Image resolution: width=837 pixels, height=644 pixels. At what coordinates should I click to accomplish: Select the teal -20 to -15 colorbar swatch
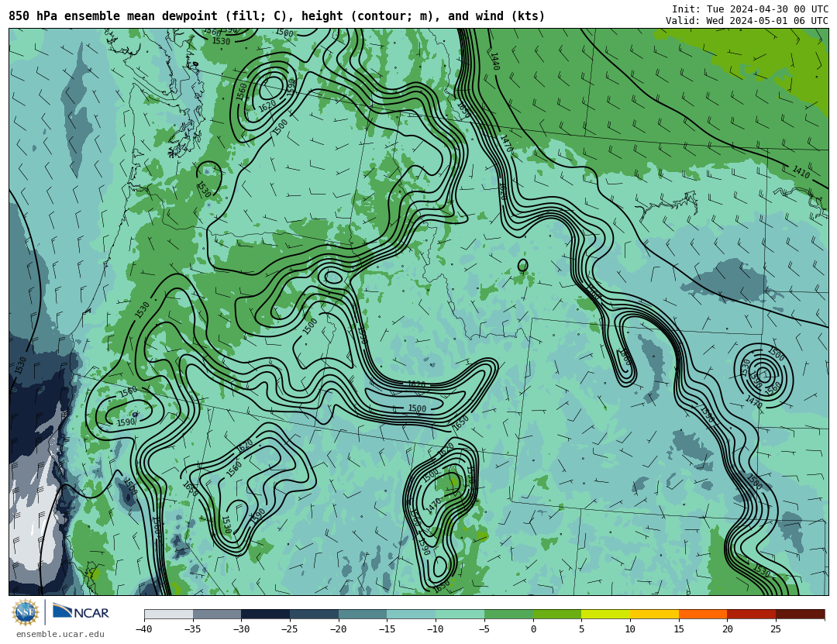click(363, 614)
